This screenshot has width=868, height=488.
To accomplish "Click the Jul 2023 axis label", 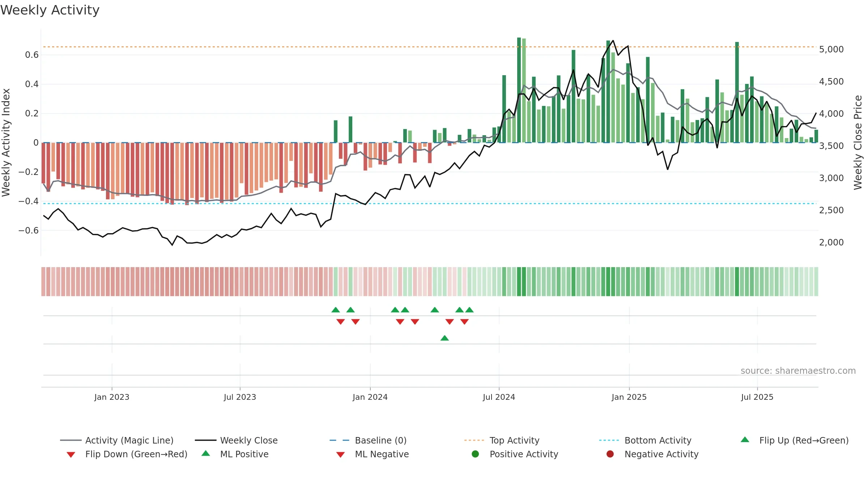I will tap(240, 397).
